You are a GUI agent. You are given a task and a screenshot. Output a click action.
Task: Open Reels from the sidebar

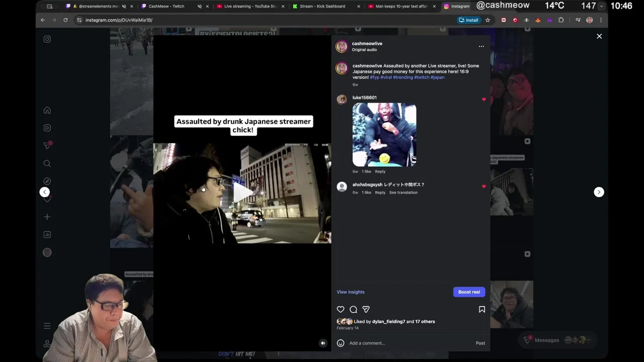point(47,128)
